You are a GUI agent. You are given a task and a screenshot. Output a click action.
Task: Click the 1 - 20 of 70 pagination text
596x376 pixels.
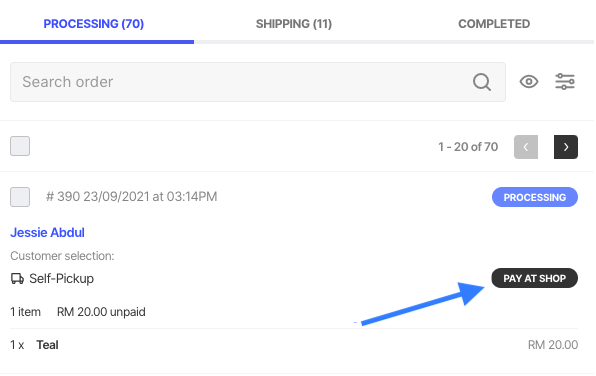click(468, 147)
